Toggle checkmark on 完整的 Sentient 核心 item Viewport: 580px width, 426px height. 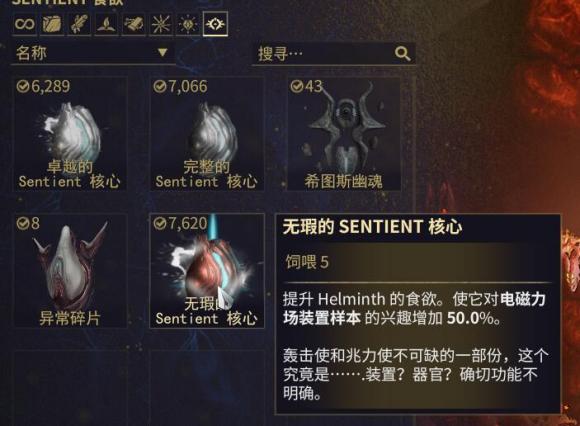point(160,87)
